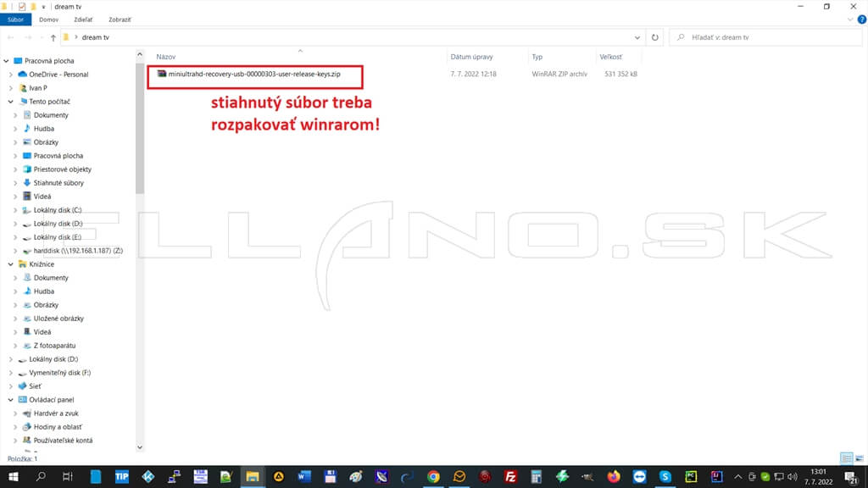Open Task View on taskbar
Image resolution: width=868 pixels, height=488 pixels.
point(68,476)
